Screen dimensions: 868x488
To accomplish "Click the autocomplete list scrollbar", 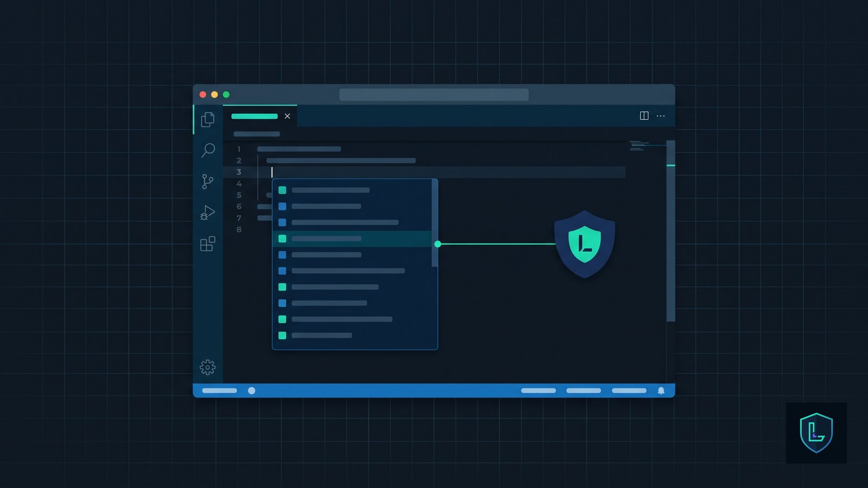I will 435,223.
